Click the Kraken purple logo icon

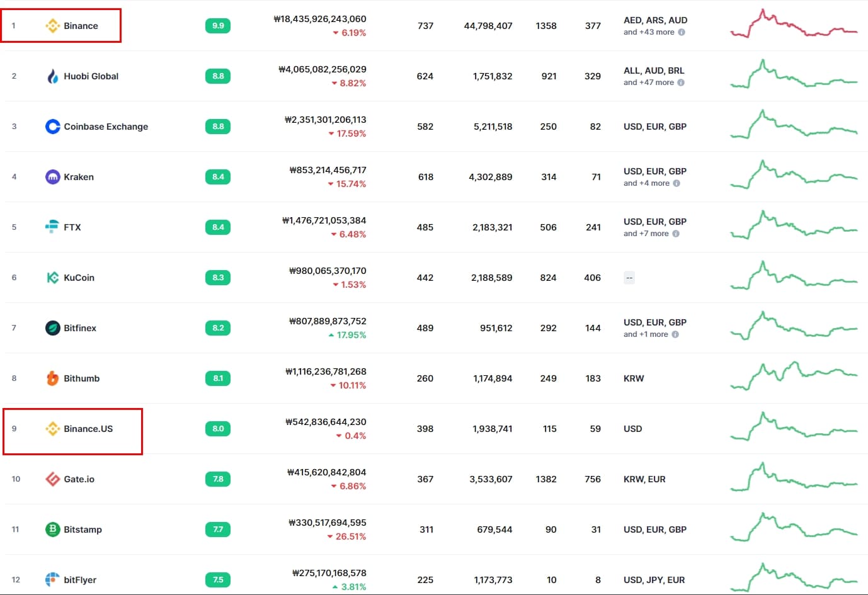[x=53, y=177]
